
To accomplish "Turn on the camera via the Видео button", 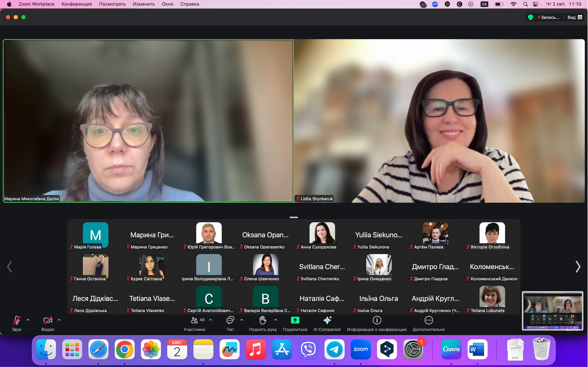I will 48,320.
